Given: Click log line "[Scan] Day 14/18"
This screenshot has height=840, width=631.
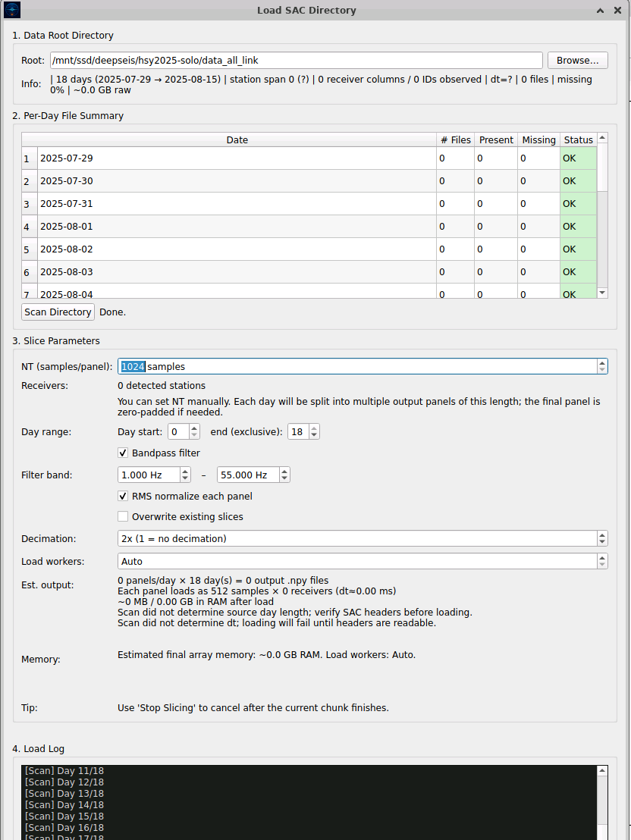Looking at the screenshot, I should pyautogui.click(x=64, y=804).
